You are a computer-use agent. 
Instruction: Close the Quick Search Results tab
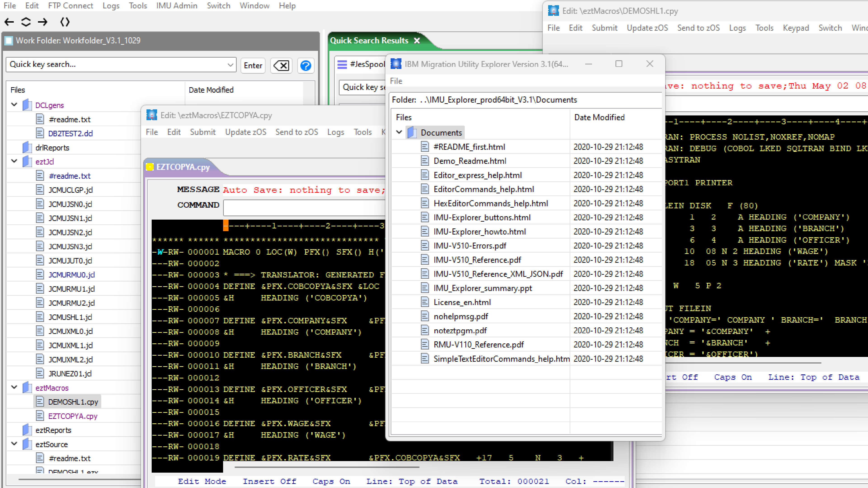(417, 40)
